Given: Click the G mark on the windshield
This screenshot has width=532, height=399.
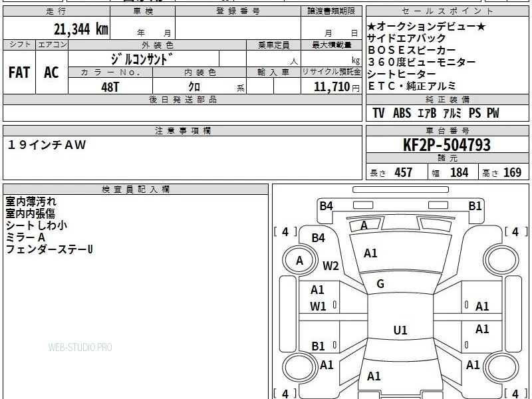Looking at the screenshot, I should coord(380,284).
